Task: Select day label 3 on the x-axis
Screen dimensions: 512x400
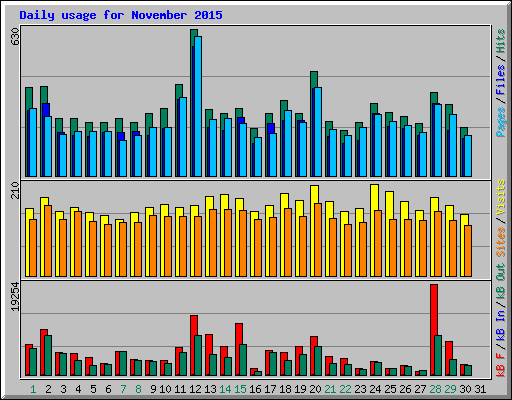Action: [63, 389]
